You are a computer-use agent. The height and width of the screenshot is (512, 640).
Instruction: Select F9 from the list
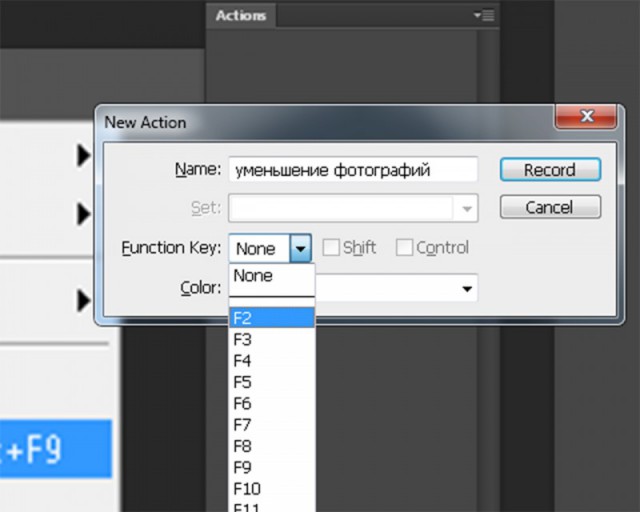point(272,467)
